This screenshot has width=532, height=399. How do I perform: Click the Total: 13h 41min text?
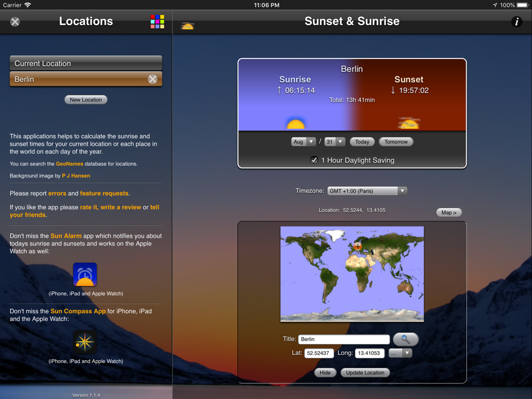click(352, 100)
